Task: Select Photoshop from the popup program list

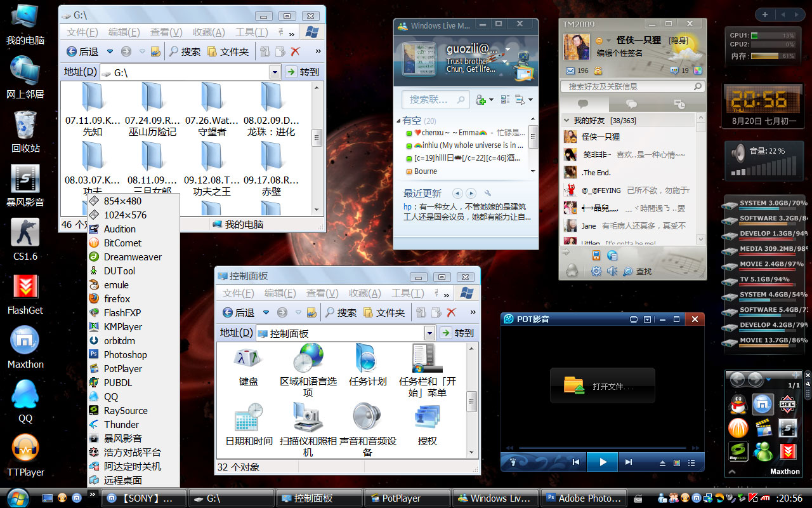Action: point(125,355)
